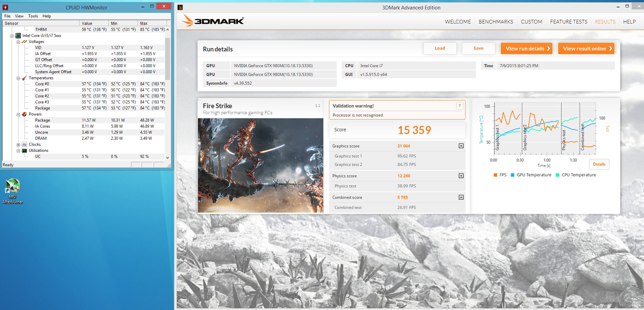This screenshot has height=310, width=644.
Task: Click the Voltages category icon
Action: [24, 42]
